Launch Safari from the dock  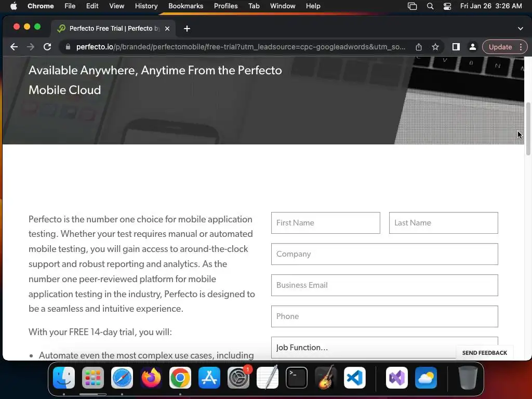pyautogui.click(x=122, y=378)
